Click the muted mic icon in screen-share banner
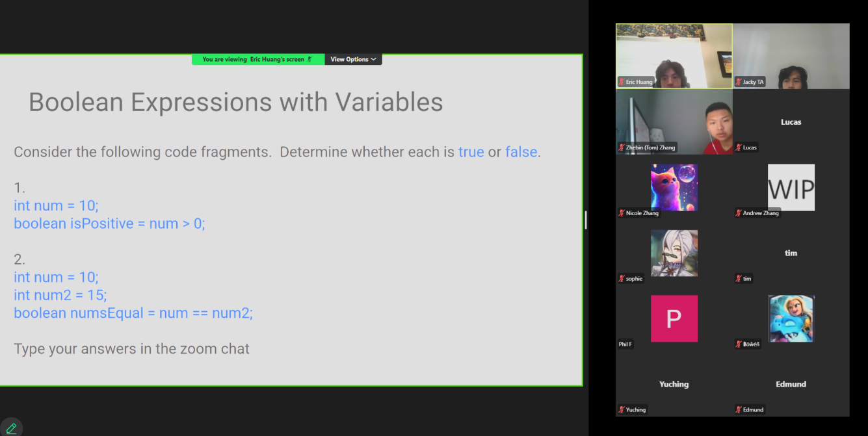Image resolution: width=868 pixels, height=436 pixels. pos(310,59)
